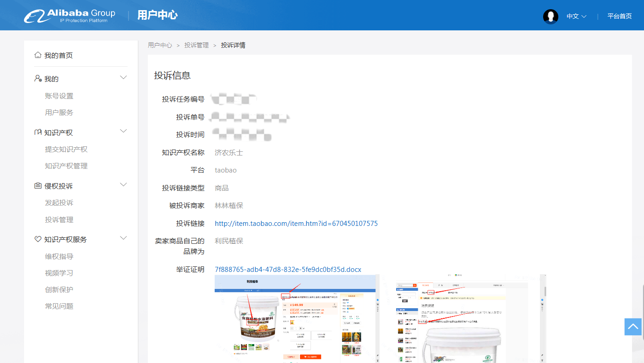Click the 利民植保 brand value
Viewport: 644px width, 363px height.
[229, 241]
